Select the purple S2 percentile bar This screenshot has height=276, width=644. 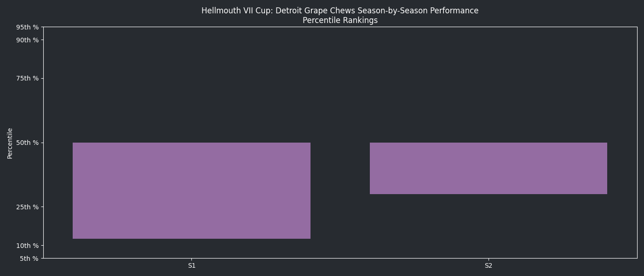point(488,168)
